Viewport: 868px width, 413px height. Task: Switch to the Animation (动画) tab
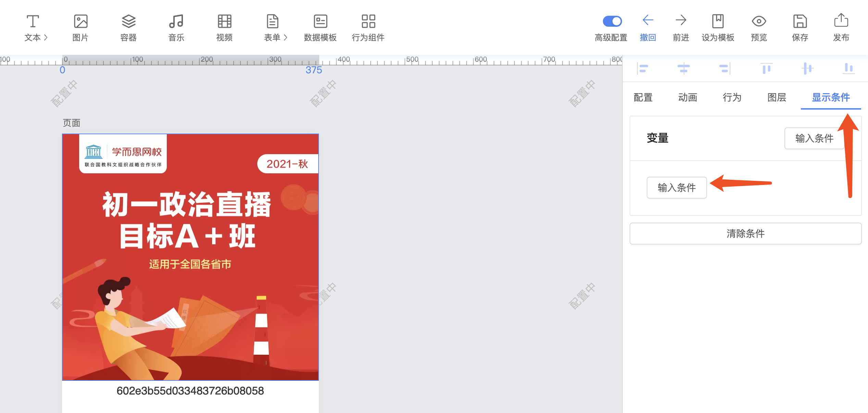coord(687,98)
